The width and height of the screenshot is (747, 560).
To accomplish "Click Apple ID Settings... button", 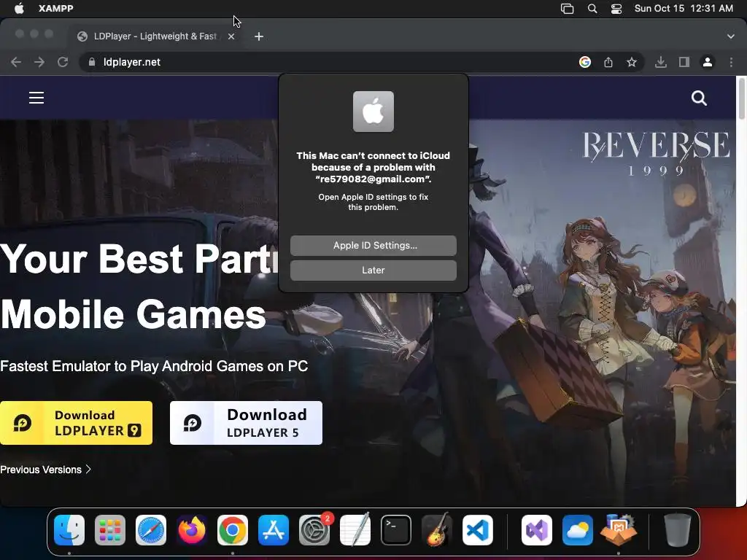I will click(x=373, y=246).
